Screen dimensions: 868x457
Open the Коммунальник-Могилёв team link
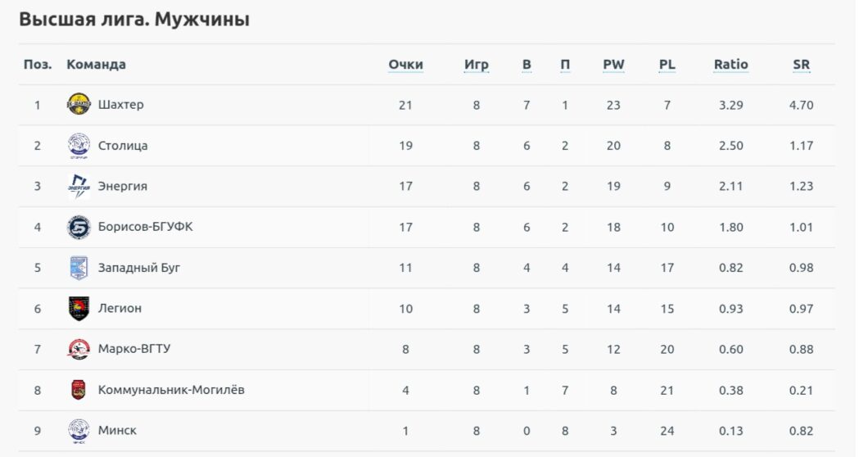171,390
